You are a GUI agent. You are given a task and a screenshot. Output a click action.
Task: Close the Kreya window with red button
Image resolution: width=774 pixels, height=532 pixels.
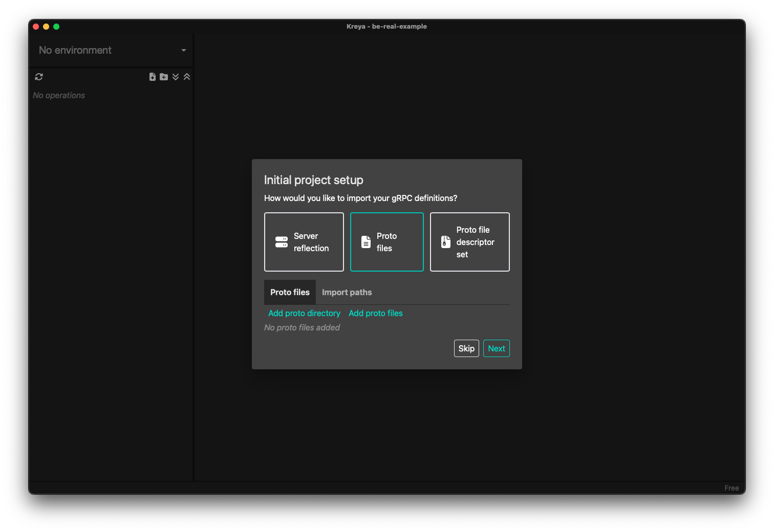(36, 27)
